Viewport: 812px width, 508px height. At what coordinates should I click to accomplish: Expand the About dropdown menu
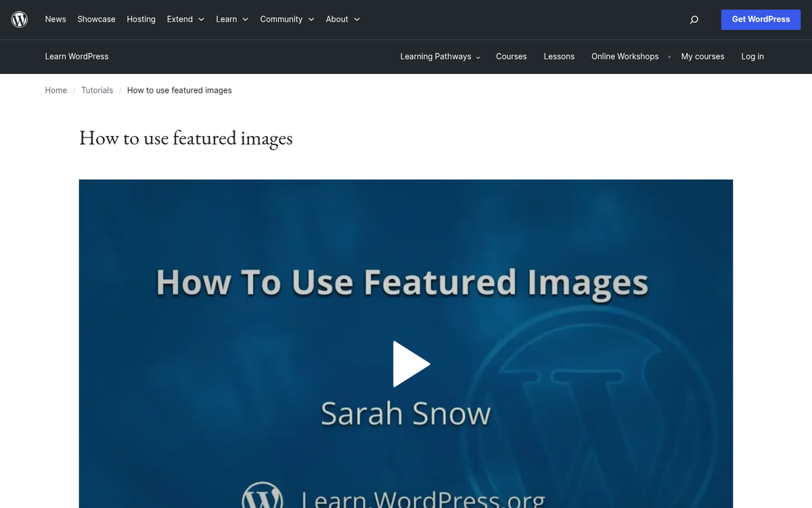(342, 19)
